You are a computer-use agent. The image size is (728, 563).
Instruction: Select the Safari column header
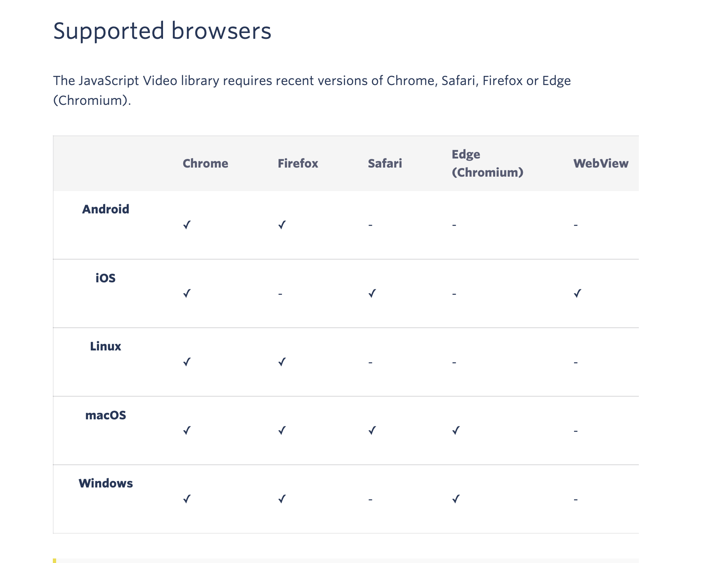tap(385, 163)
